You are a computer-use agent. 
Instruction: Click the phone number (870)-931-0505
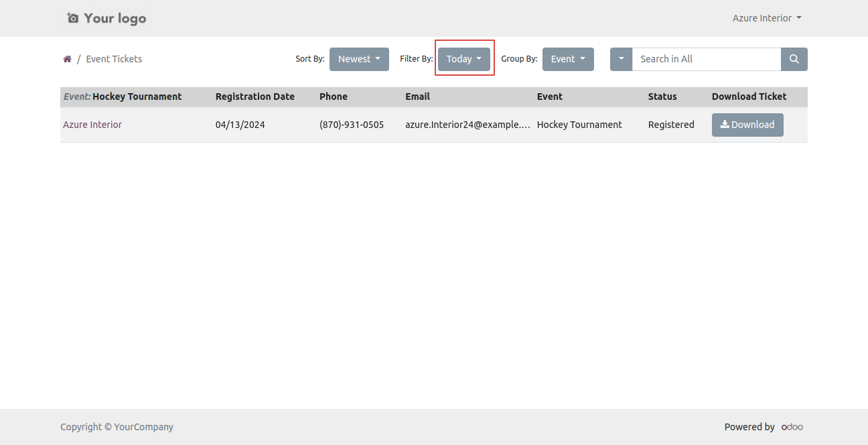(x=352, y=125)
